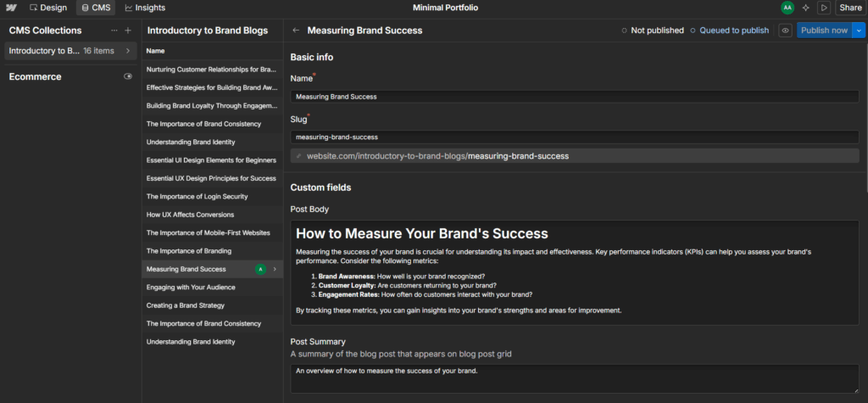Click the Ecommerce section label

tap(35, 76)
